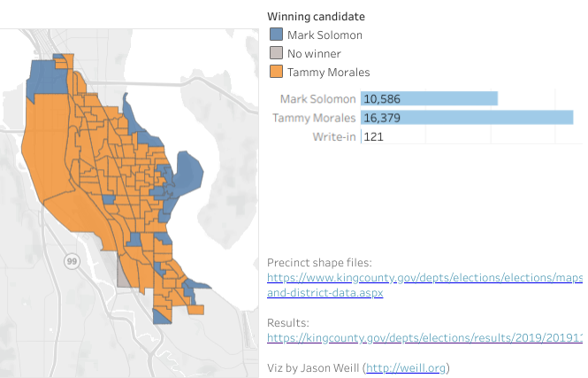Screen dimensions: 588x378
Task: Select Mark Solomon's 10,586 vote bar
Action: (x=429, y=99)
